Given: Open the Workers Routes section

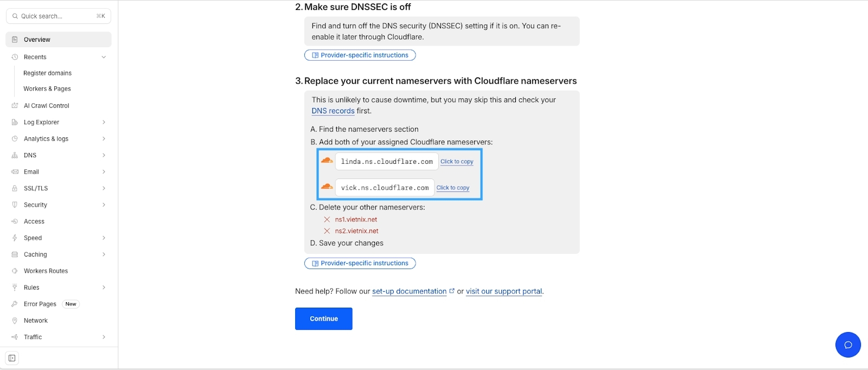Looking at the screenshot, I should coord(46,271).
